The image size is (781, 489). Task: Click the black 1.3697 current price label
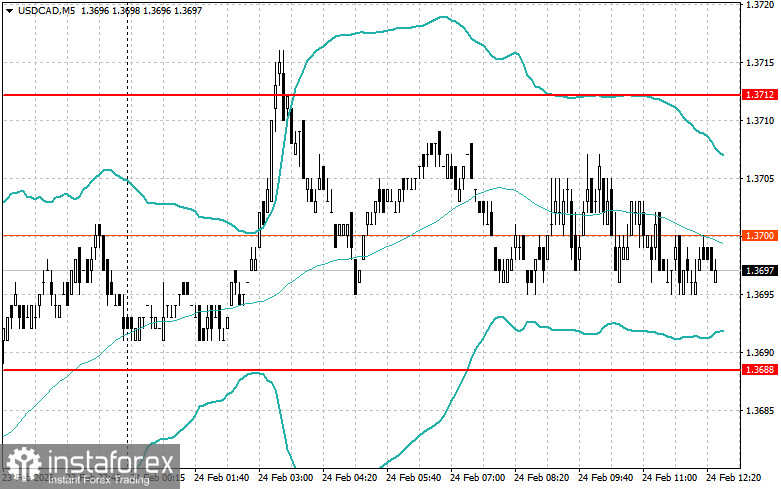tap(759, 271)
